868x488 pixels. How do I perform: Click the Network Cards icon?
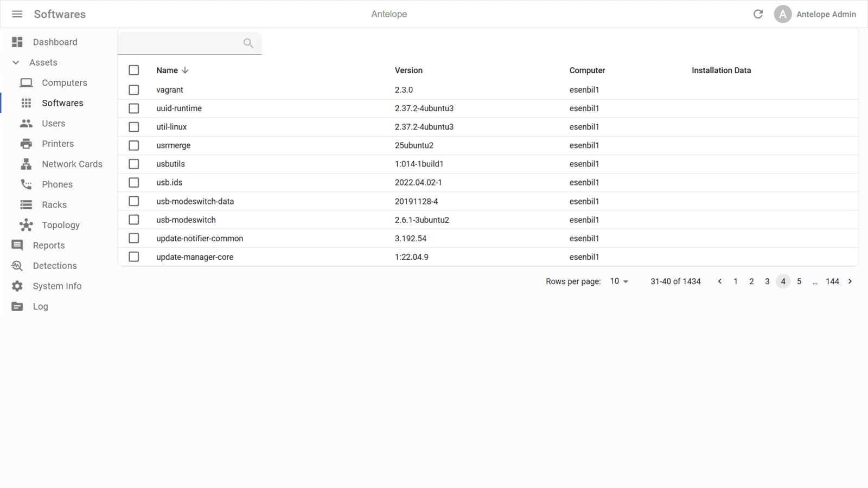point(26,164)
